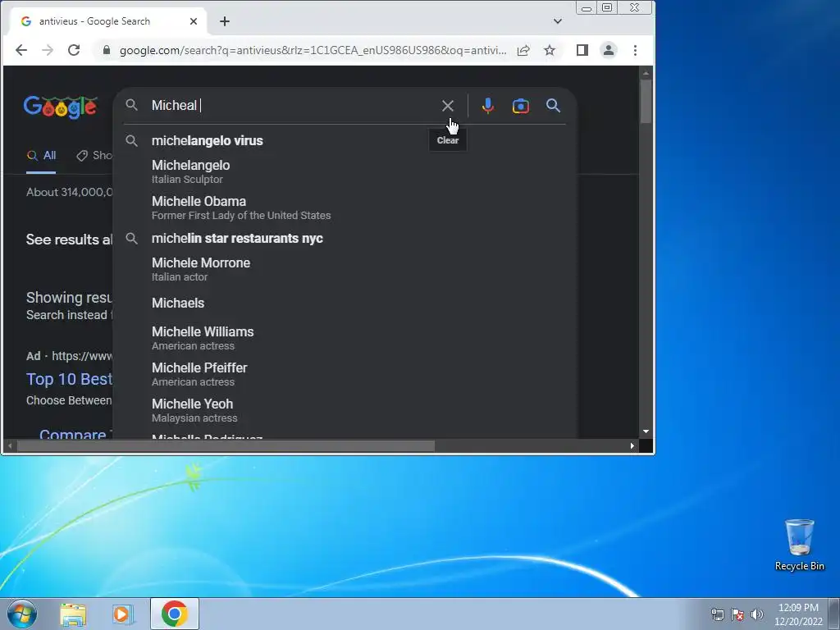Viewport: 840px width, 630px height.
Task: Click the page scrollbar down arrow
Action: (646, 431)
